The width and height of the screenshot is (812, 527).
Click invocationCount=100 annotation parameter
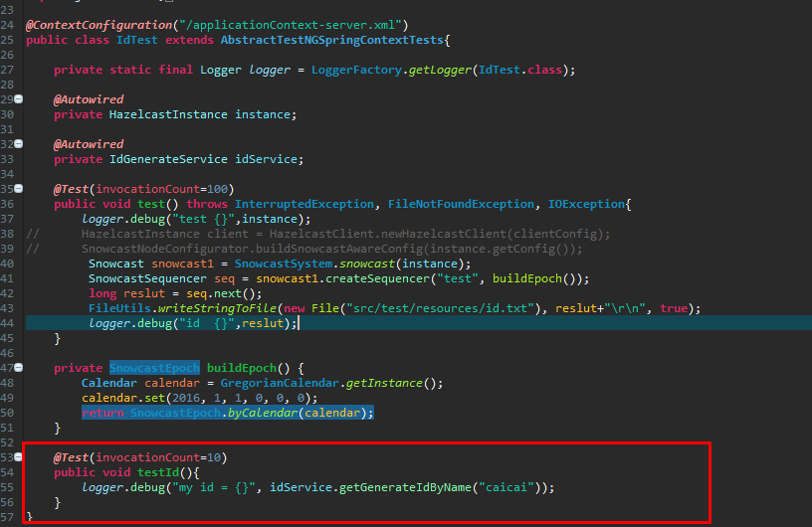(161, 189)
